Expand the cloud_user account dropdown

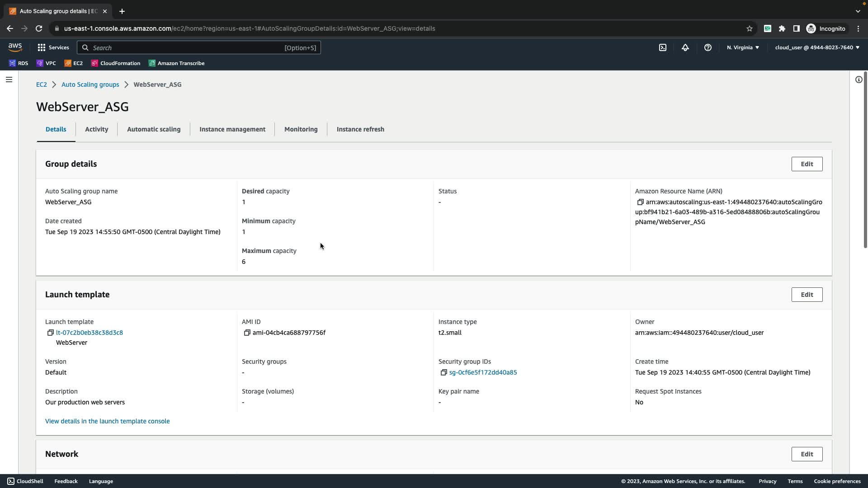coord(817,47)
